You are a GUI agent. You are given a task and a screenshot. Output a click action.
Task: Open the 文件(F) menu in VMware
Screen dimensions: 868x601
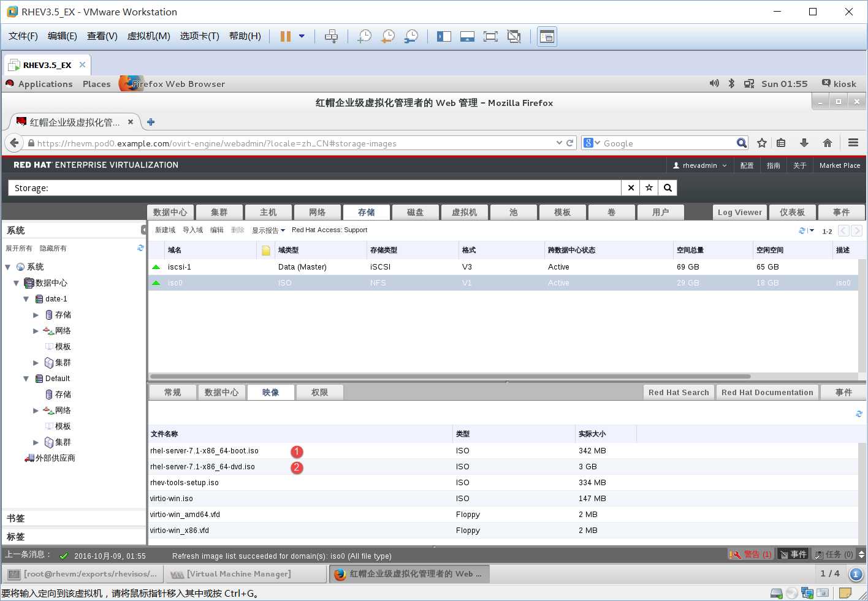coord(23,36)
